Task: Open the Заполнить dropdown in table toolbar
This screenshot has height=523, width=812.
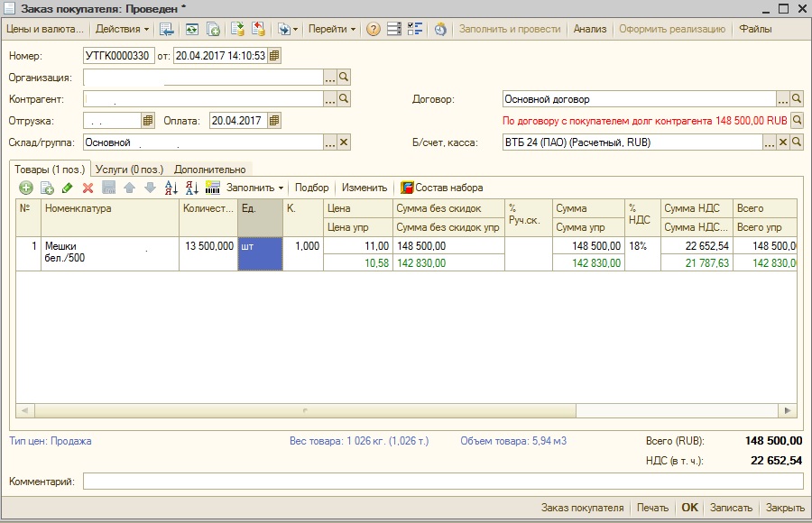Action: [254, 188]
